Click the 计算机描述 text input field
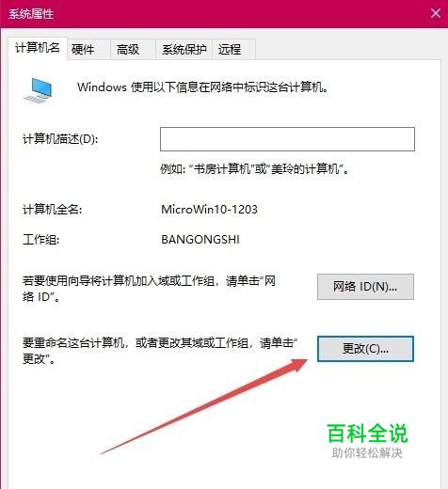The height and width of the screenshot is (489, 448). (x=287, y=139)
